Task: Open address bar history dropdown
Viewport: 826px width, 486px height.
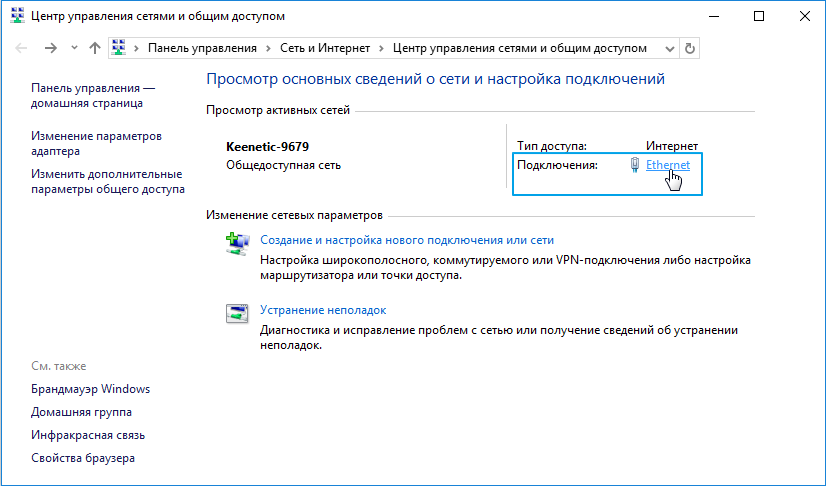Action: pos(670,49)
